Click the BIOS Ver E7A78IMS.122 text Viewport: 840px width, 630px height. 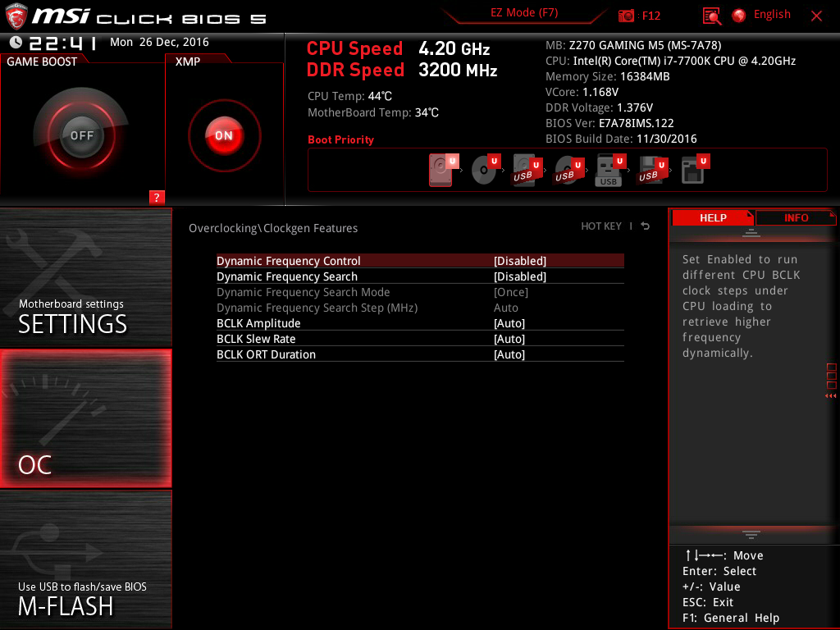[x=609, y=123]
